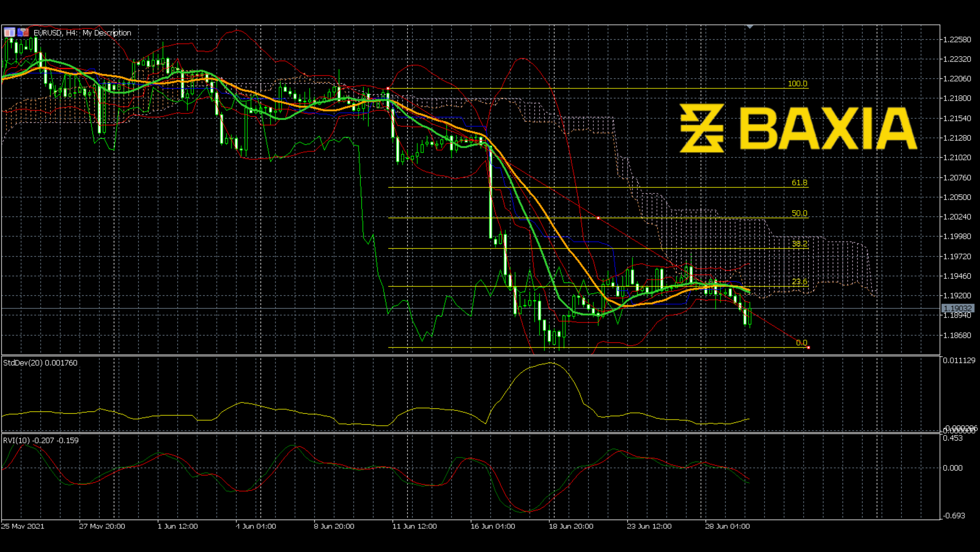Click price scale value 1.19460
Viewport: 980px width, 552px height.
tap(957, 276)
